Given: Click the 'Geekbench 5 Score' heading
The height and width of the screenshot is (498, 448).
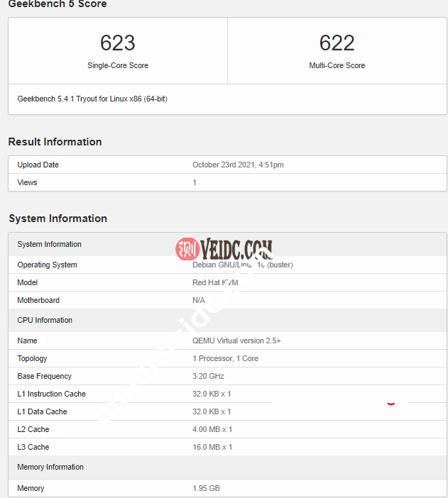Looking at the screenshot, I should (58, 4).
